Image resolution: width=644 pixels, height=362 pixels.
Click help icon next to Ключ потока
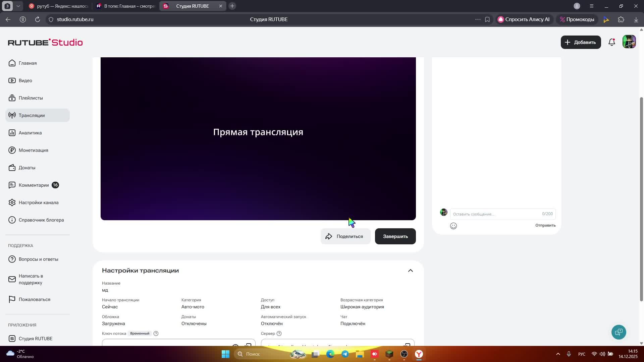156,334
